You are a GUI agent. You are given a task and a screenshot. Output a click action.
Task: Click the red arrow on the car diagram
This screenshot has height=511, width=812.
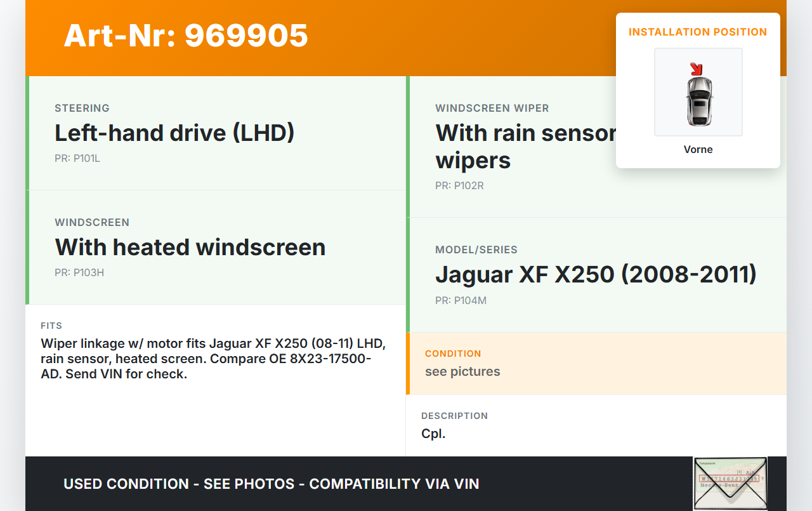click(697, 68)
